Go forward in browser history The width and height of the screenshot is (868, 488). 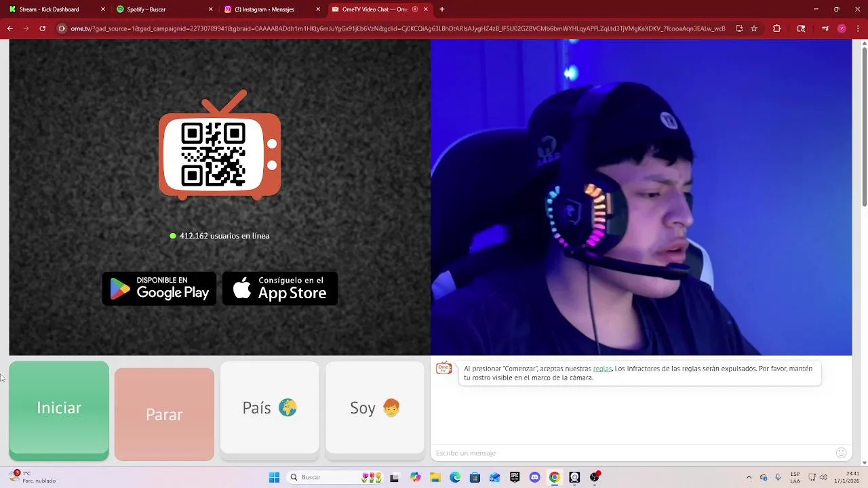point(26,28)
